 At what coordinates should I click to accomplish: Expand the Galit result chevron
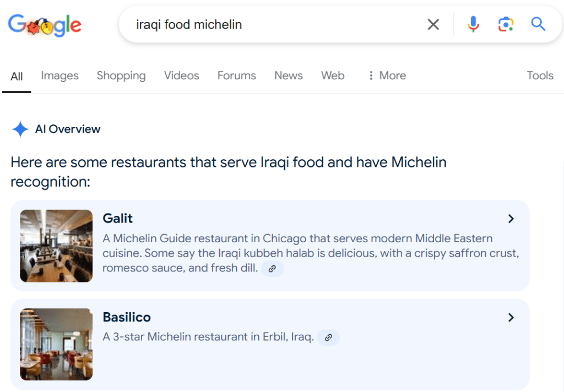511,219
